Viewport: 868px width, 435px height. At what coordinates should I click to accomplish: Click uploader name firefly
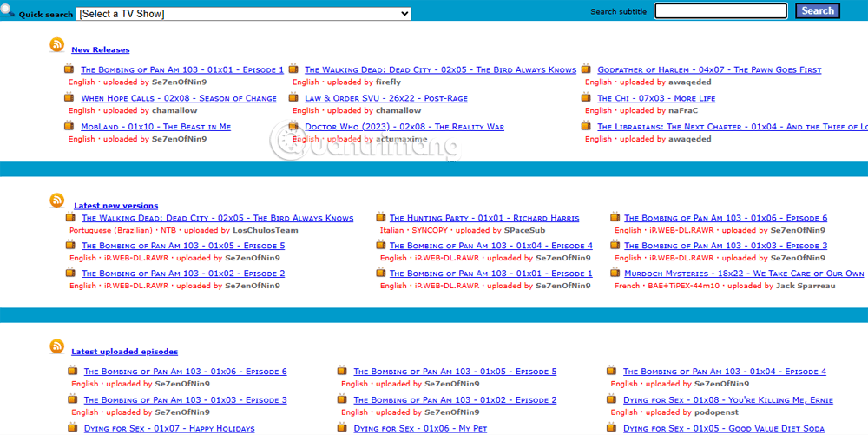(388, 82)
